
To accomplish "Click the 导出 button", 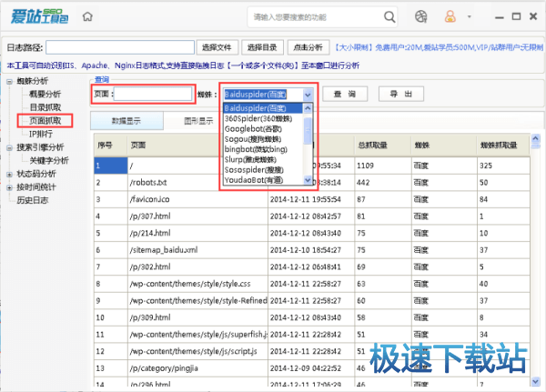I will point(401,94).
